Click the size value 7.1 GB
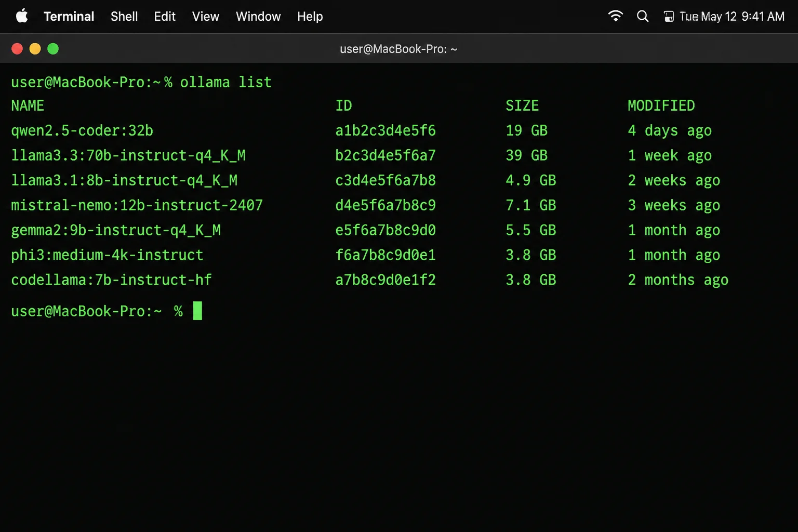Screen dimensions: 798x532 [x=531, y=205]
